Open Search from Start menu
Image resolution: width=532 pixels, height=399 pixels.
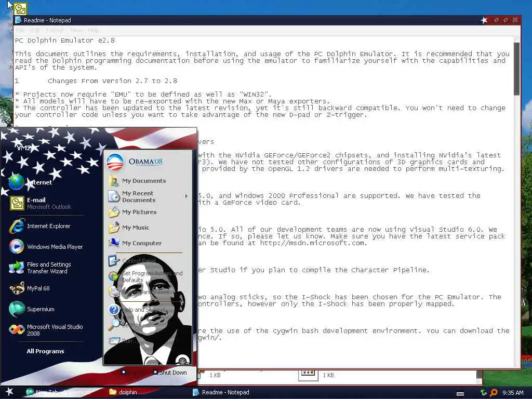[x=124, y=325]
